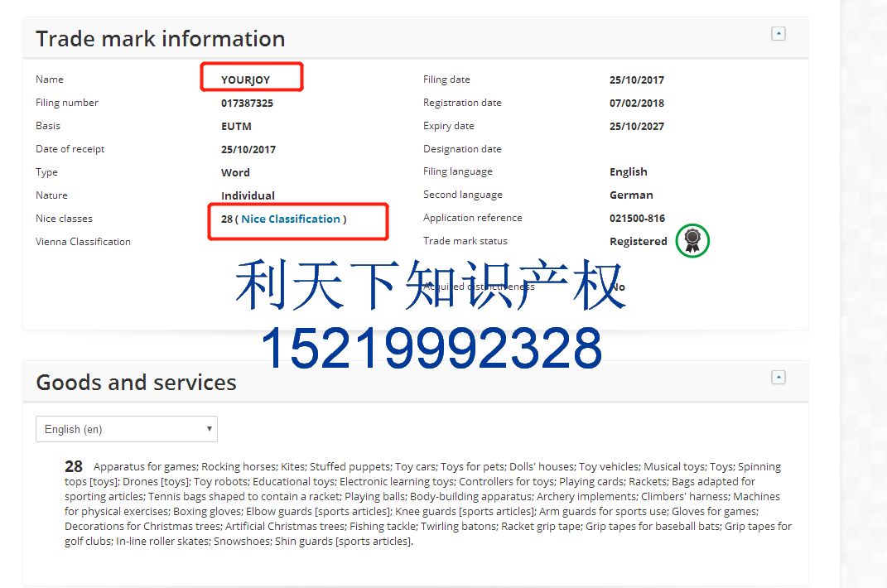Select date of receipt 25/10/2017
Viewport: 887px width, 588px height.
(x=248, y=149)
